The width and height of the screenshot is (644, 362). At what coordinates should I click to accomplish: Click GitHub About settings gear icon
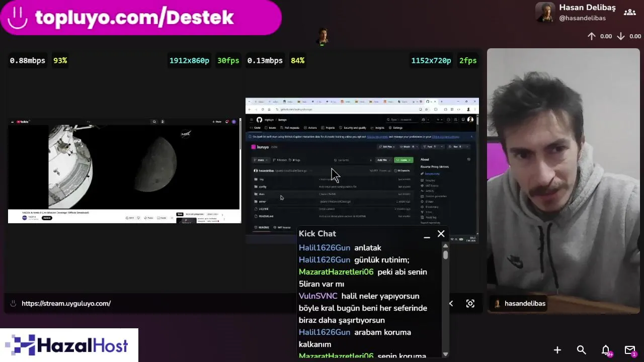click(469, 159)
